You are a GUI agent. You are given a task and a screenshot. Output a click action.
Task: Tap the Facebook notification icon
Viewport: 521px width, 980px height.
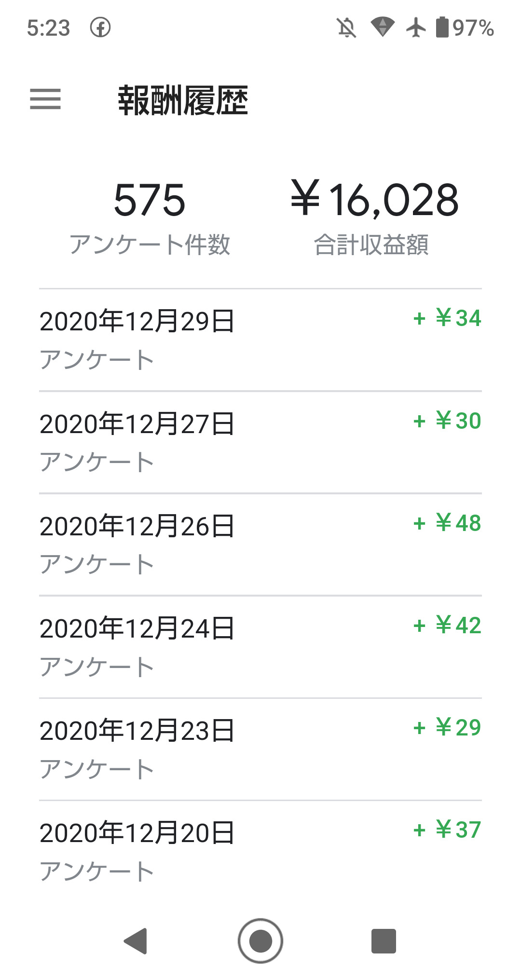point(100,27)
